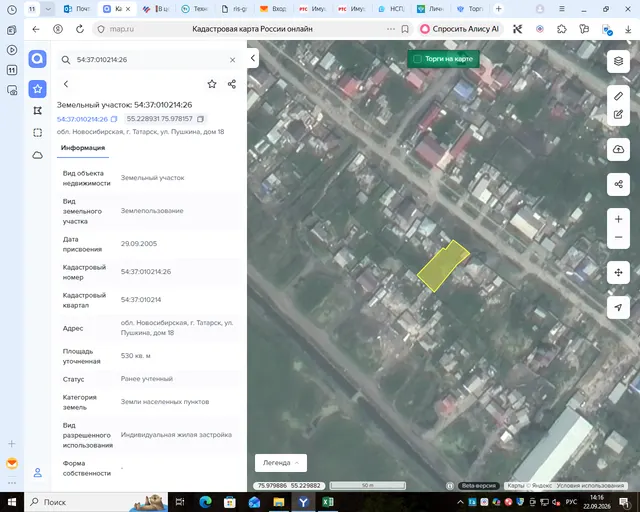Open Excel from the taskbar
The image size is (640, 512).
(327, 502)
